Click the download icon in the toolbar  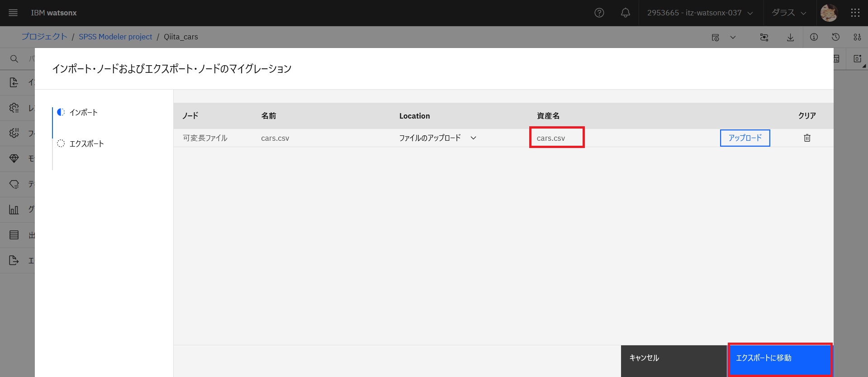pyautogui.click(x=790, y=37)
